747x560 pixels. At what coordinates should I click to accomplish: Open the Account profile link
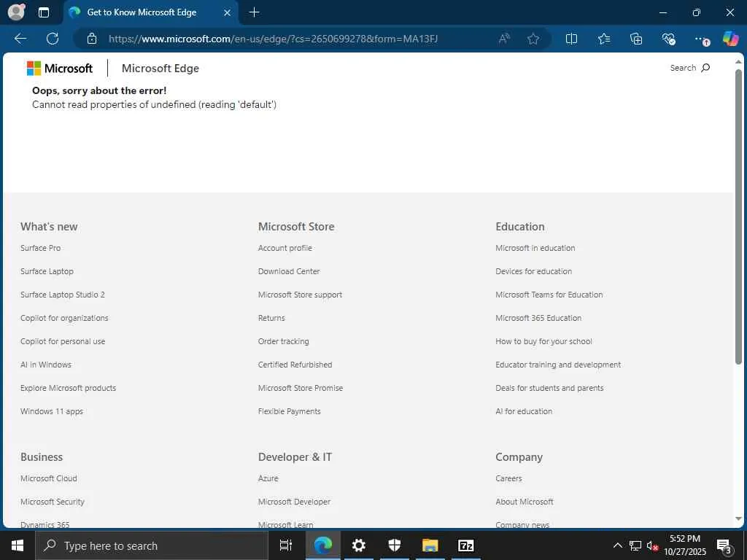pos(285,248)
